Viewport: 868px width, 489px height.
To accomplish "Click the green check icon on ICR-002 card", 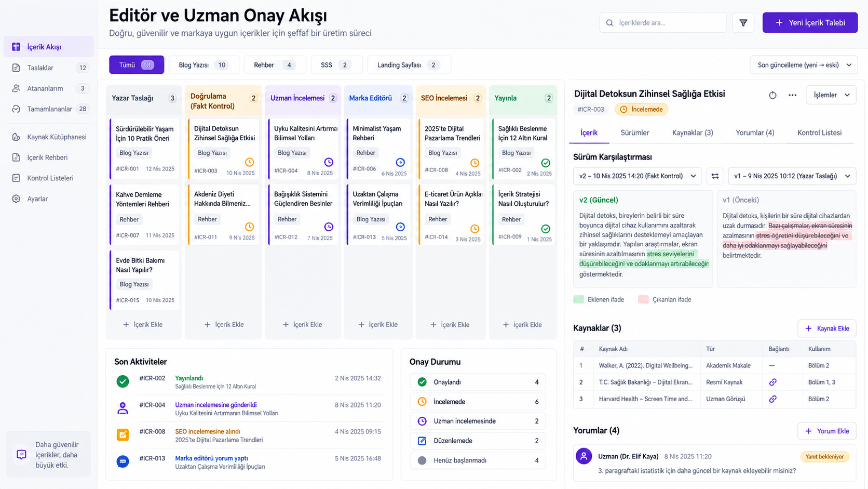I will coord(546,163).
